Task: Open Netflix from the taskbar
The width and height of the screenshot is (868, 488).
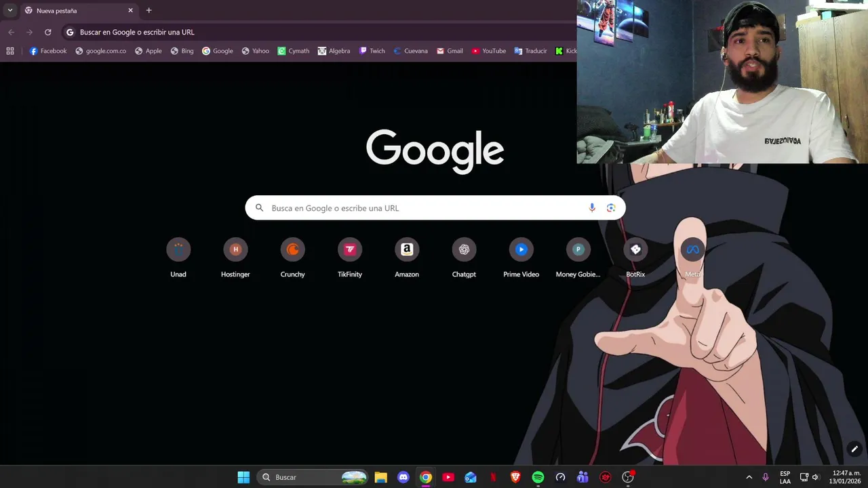Action: tap(493, 477)
